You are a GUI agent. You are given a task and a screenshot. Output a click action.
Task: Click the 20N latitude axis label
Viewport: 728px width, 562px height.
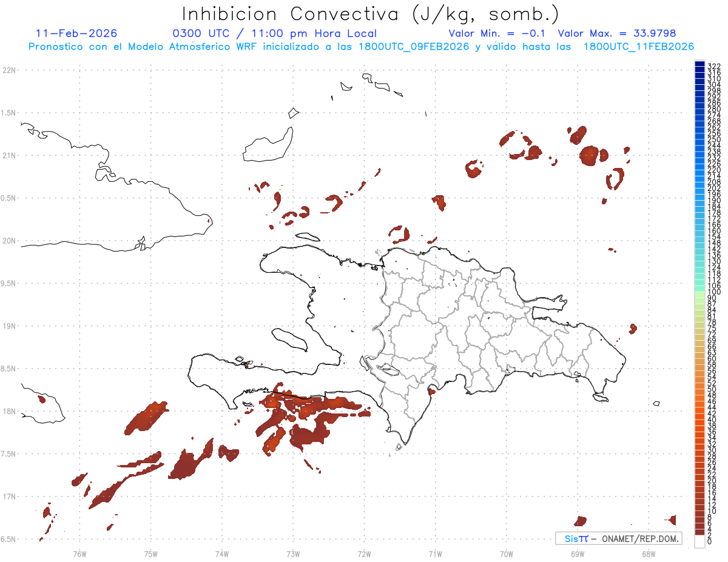click(8, 241)
